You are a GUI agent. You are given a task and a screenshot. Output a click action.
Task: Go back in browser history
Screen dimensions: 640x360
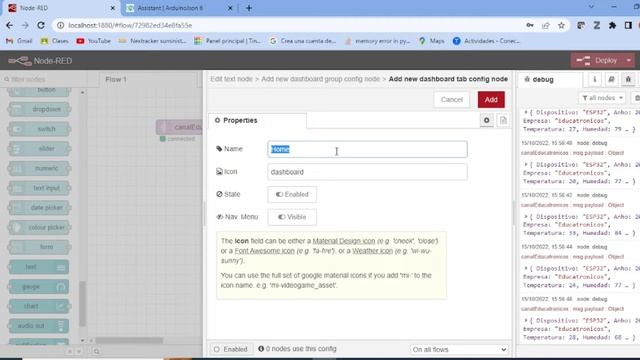9,25
